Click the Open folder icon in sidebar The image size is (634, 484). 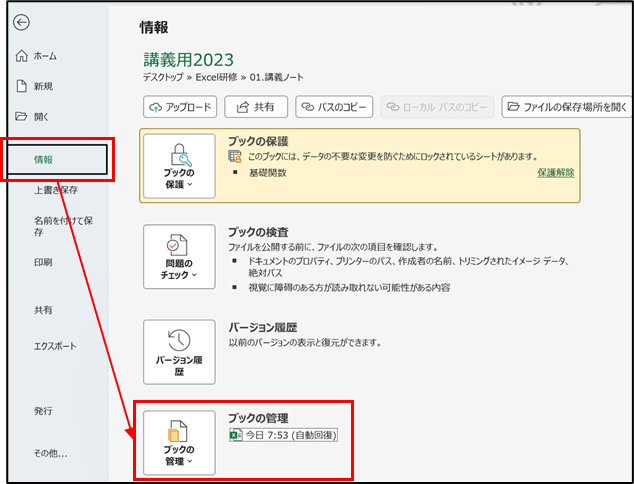(21, 116)
